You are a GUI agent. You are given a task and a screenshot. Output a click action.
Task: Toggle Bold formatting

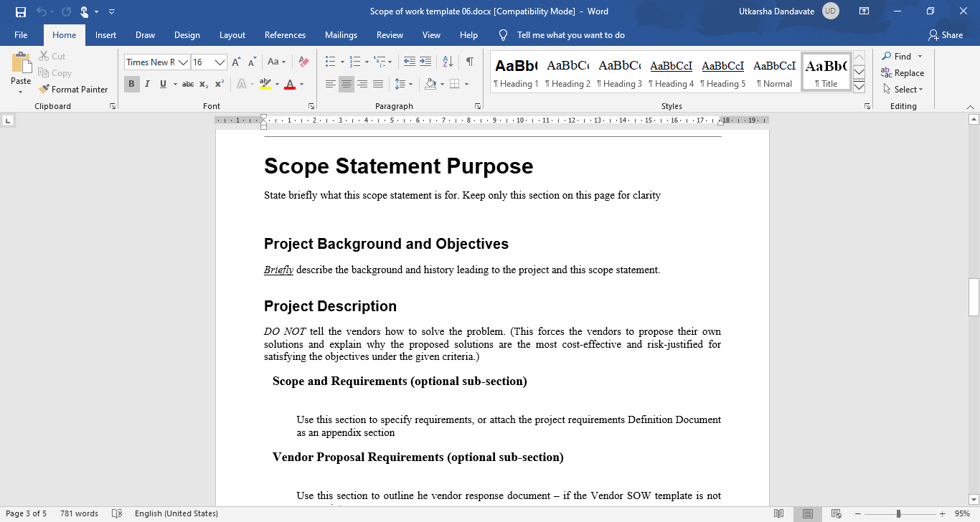click(x=131, y=85)
